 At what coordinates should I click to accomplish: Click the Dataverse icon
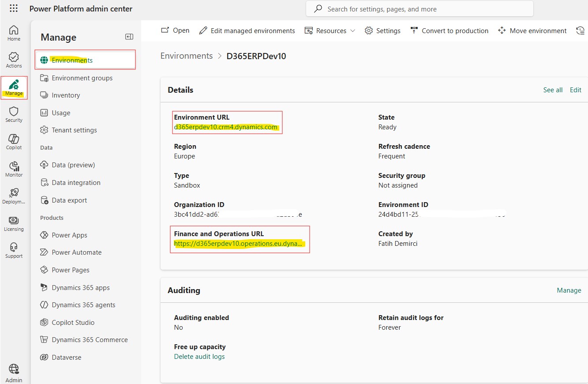(x=44, y=358)
